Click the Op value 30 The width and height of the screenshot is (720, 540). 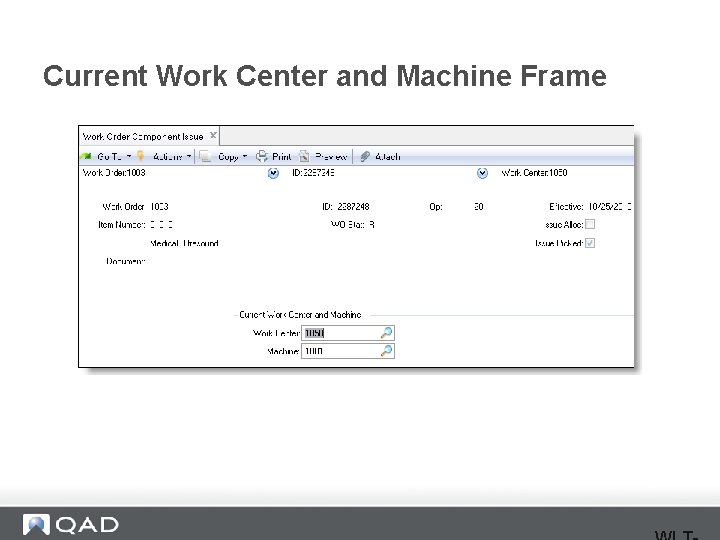(x=478, y=207)
